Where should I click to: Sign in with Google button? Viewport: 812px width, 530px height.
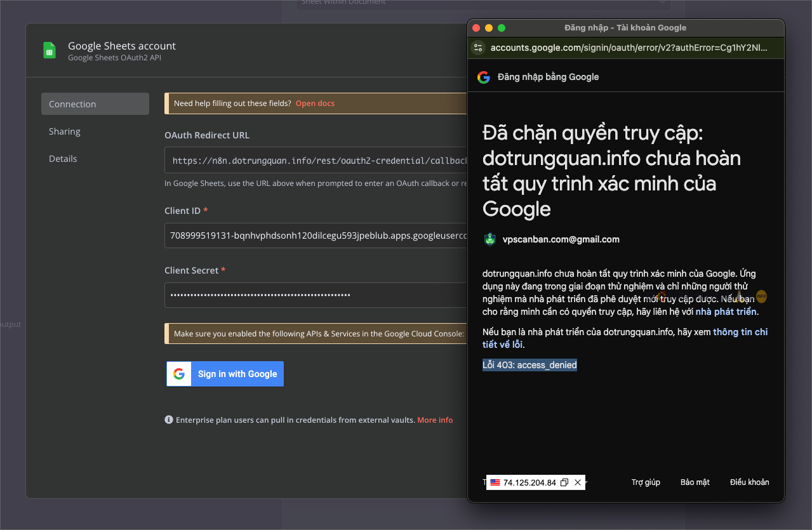[x=225, y=374]
